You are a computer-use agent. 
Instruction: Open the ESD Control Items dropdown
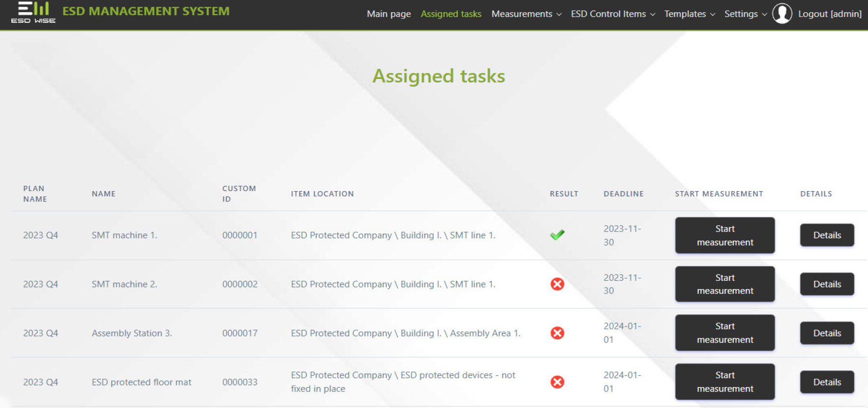pyautogui.click(x=612, y=14)
